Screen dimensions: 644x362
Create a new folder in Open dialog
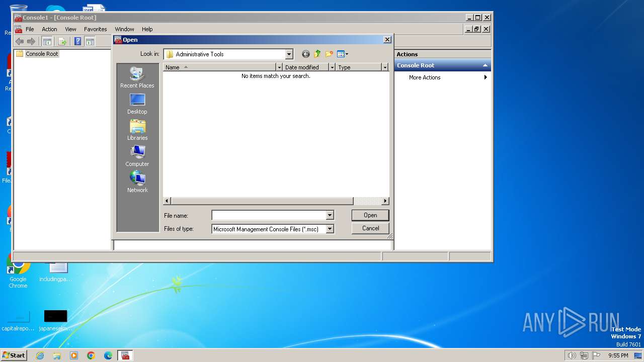(329, 54)
